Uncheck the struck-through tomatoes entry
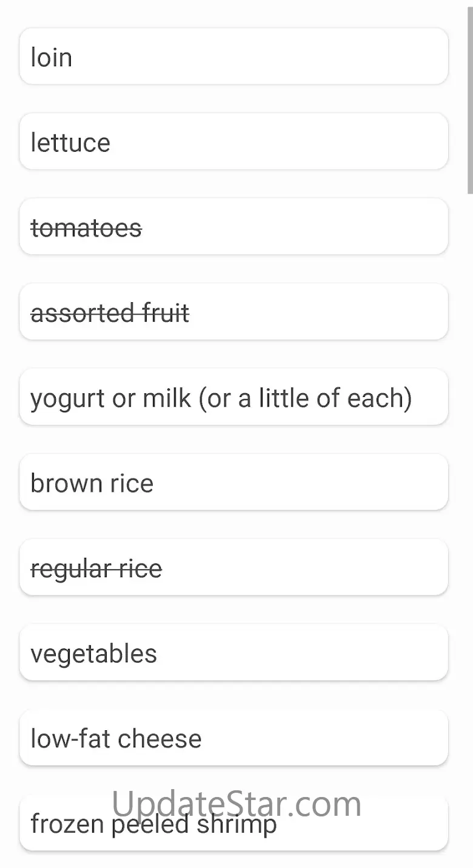 click(86, 229)
